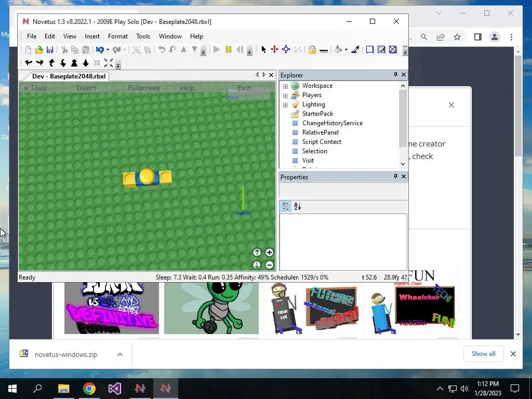Open the Undo history dropdown arrow

(x=108, y=50)
